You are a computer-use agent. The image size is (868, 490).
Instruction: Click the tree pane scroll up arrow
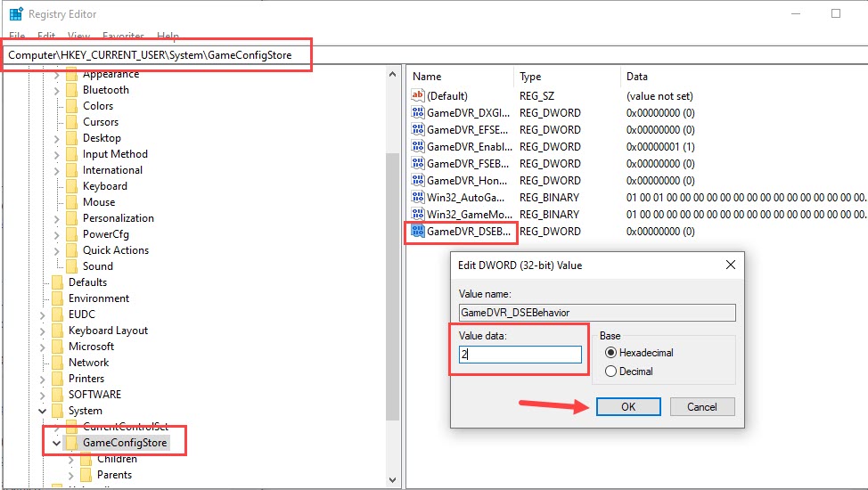[392, 74]
